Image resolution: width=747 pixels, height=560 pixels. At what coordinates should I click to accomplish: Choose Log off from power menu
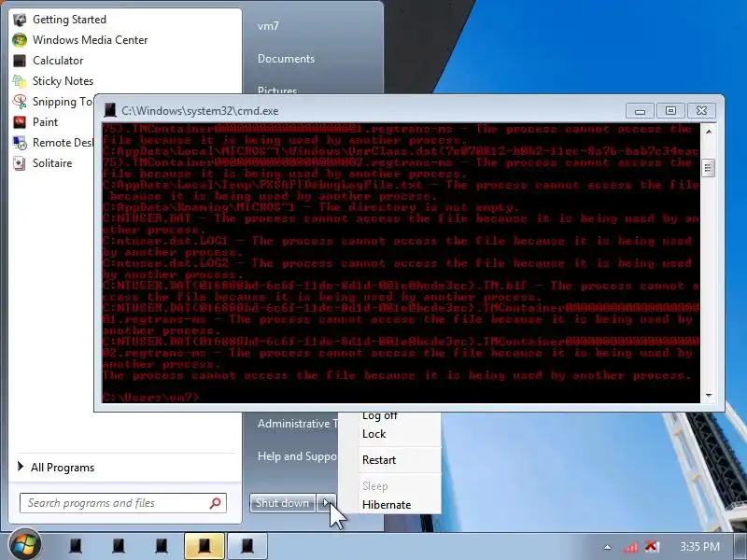380,415
